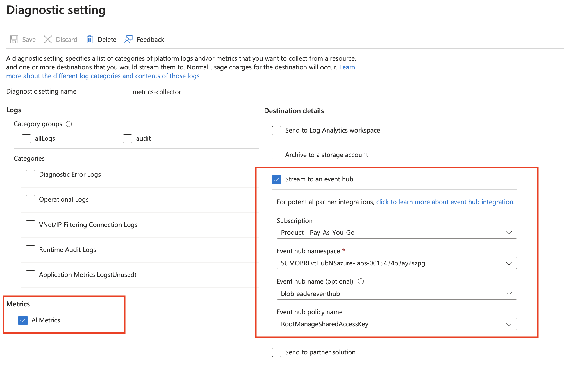Click the Discard label in the toolbar

pos(67,40)
